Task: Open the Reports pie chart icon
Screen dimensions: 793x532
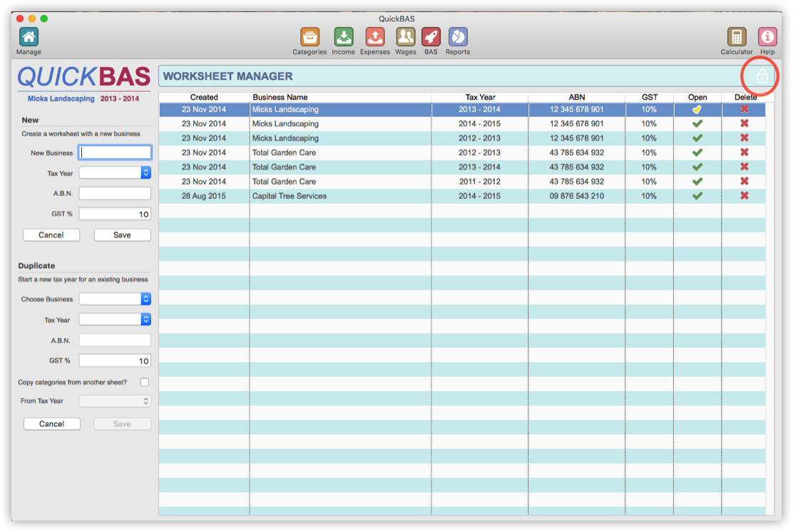Action: [458, 38]
